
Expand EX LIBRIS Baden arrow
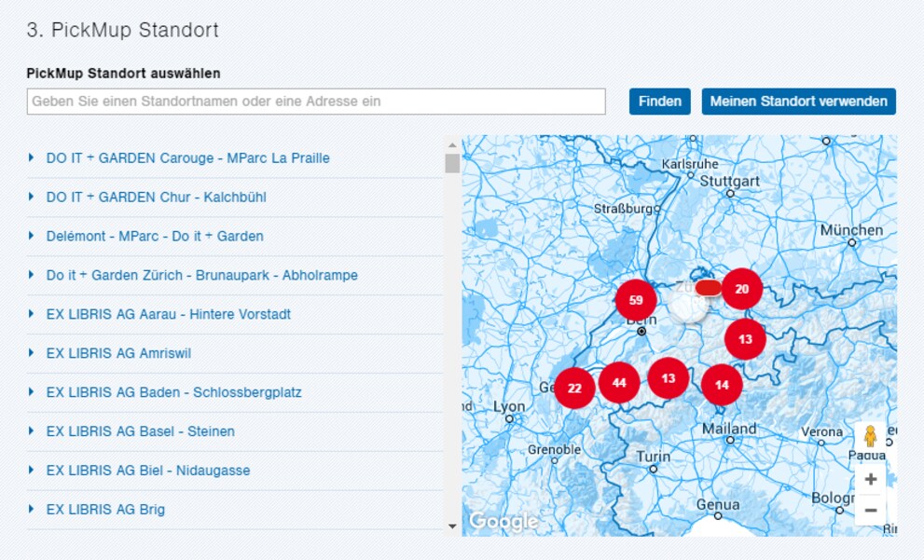[x=31, y=392]
